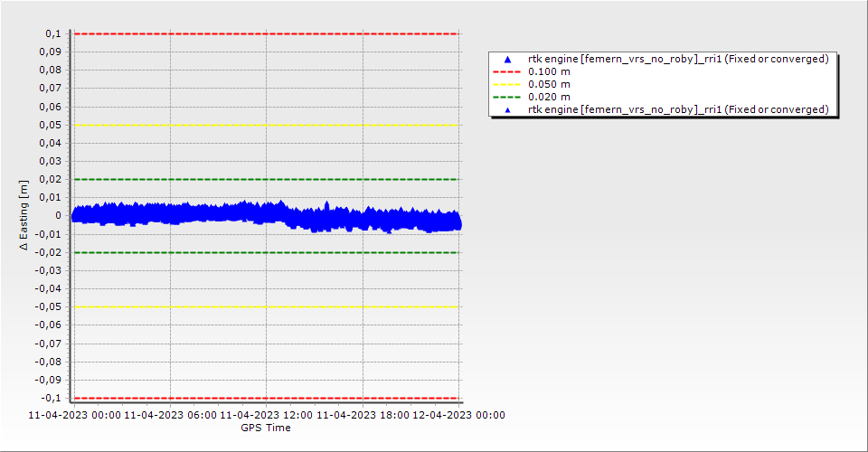The width and height of the screenshot is (868, 452).
Task: Click the GPS Time axis title
Action: click(x=266, y=428)
